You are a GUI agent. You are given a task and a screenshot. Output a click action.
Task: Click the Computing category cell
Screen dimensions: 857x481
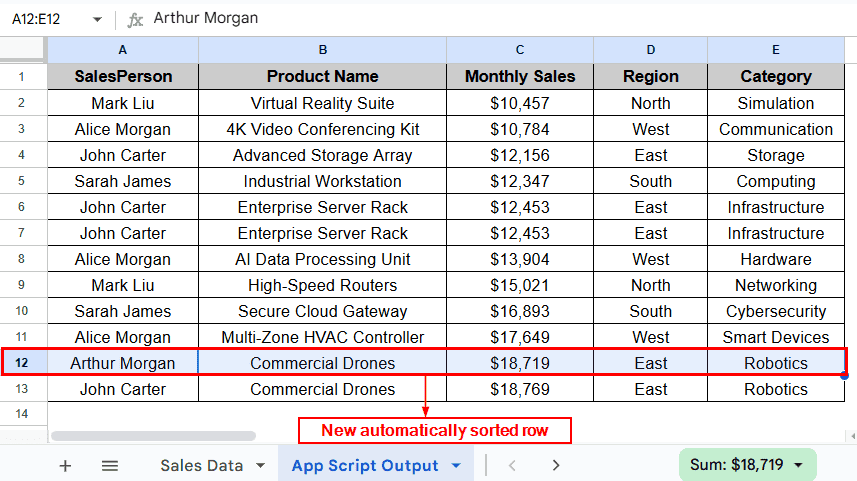pos(776,181)
